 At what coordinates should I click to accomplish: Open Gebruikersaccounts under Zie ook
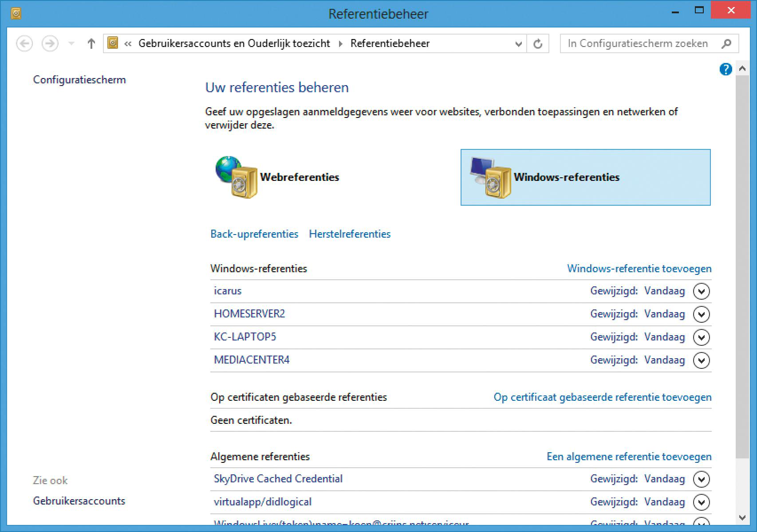point(79,501)
